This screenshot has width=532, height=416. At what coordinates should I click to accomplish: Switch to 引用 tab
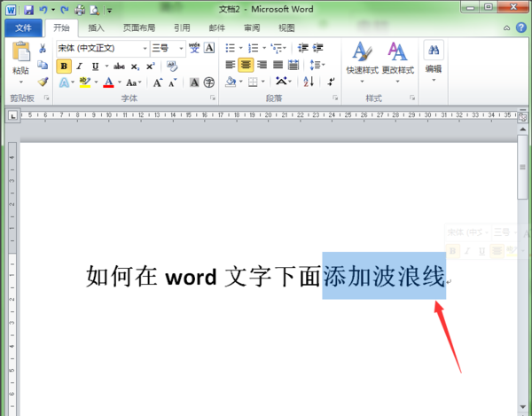[182, 27]
